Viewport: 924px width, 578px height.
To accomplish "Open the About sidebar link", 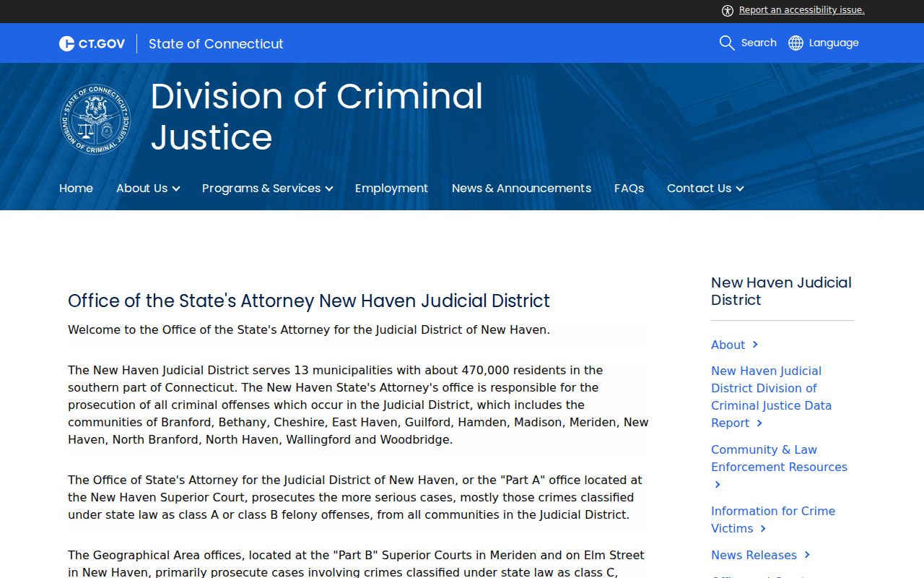I will [x=728, y=345].
